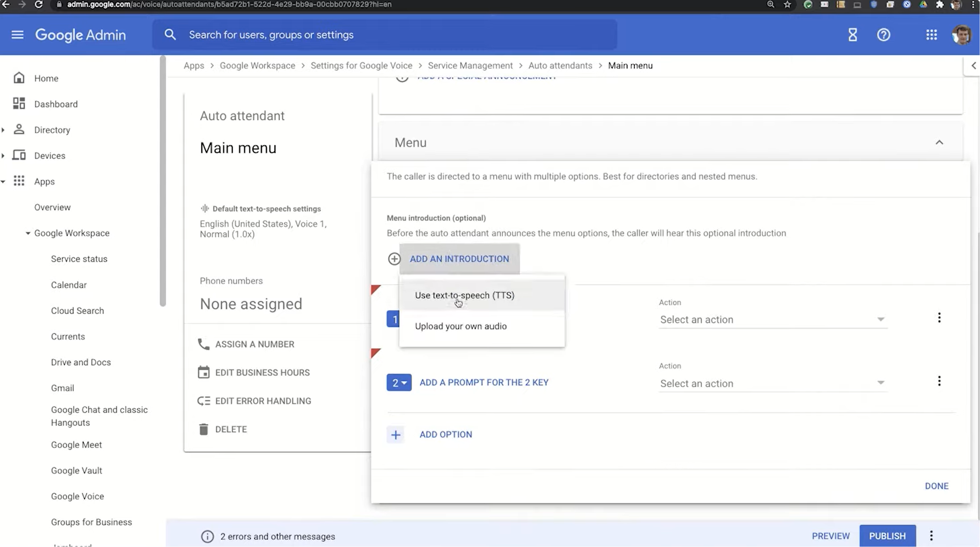Click the search users, groups or settings field
Viewport: 980px width, 547px height.
(x=385, y=34)
